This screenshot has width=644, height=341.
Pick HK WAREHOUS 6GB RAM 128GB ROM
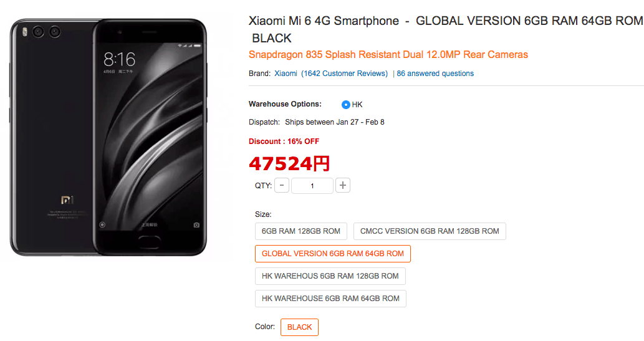(330, 276)
